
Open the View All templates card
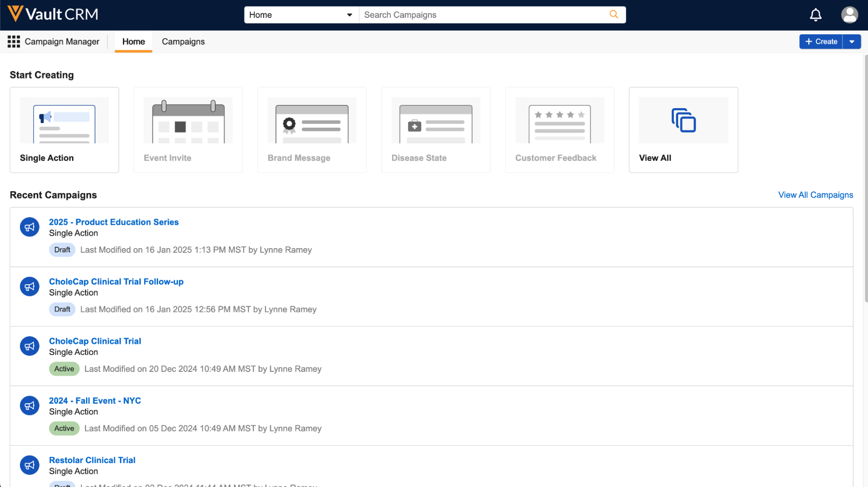[x=683, y=130]
